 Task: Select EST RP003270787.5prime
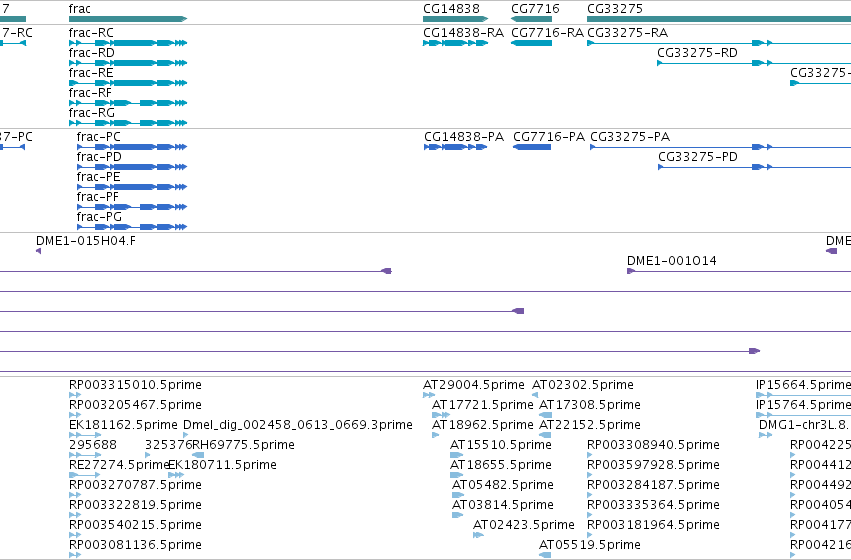tap(75, 495)
